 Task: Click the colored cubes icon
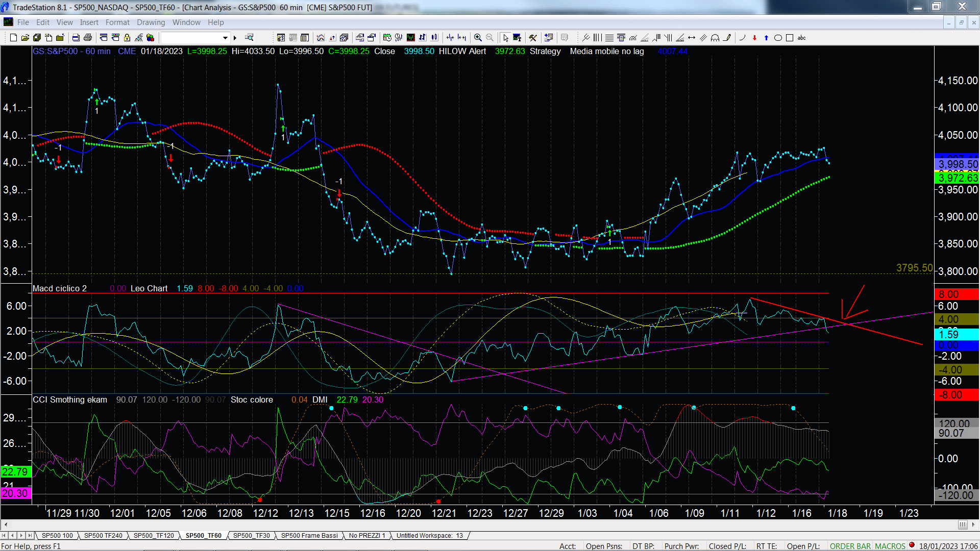pyautogui.click(x=150, y=38)
